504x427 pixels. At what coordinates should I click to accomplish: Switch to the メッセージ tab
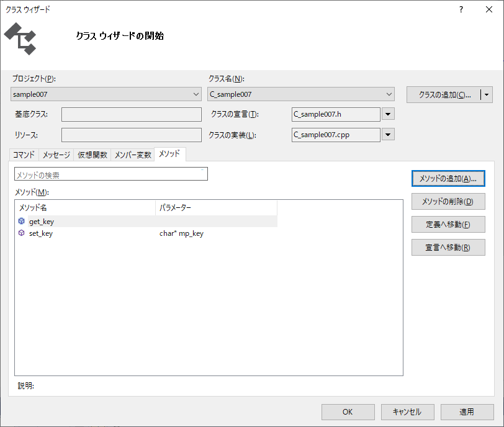56,155
